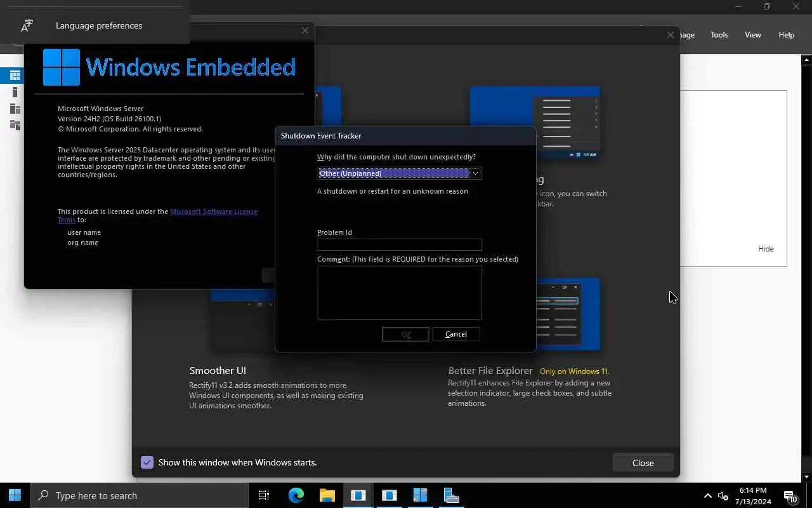Click Hide link in Server Manager panel
The image size is (812, 508).
(766, 249)
